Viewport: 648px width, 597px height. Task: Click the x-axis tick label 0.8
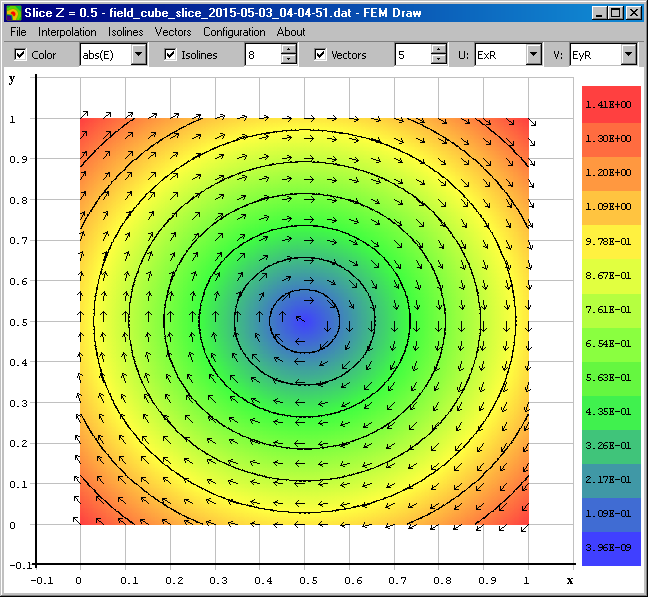tap(442, 580)
